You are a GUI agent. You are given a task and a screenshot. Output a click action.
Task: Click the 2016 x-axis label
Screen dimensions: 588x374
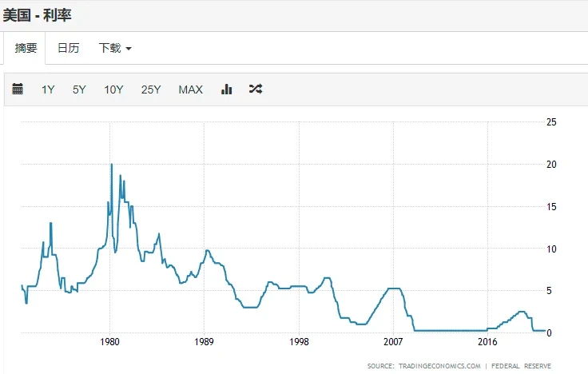click(487, 341)
